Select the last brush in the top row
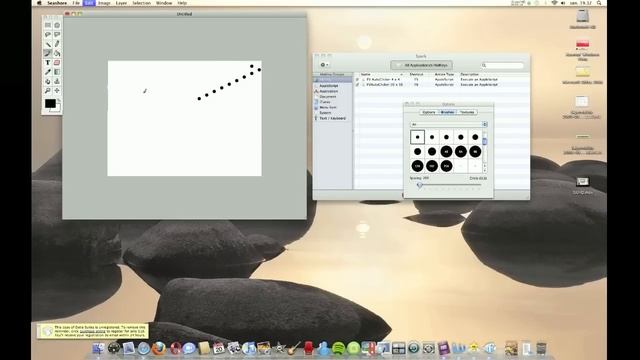The height and width of the screenshot is (360, 640). click(x=475, y=137)
